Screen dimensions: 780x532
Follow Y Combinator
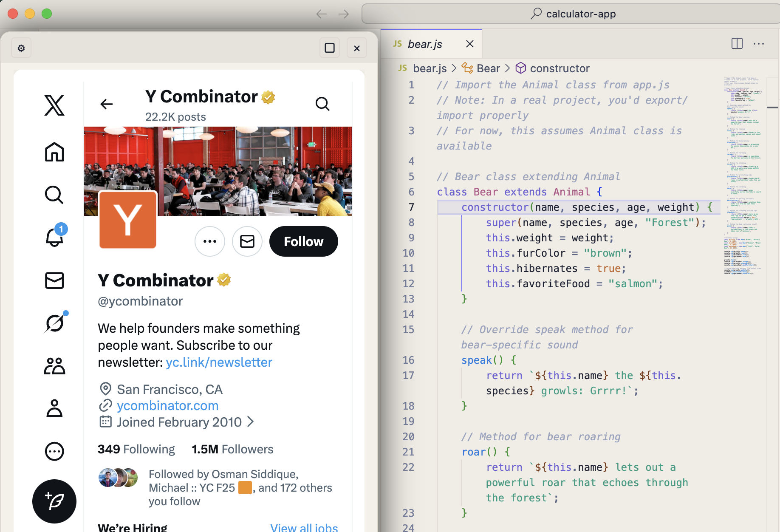pos(304,241)
